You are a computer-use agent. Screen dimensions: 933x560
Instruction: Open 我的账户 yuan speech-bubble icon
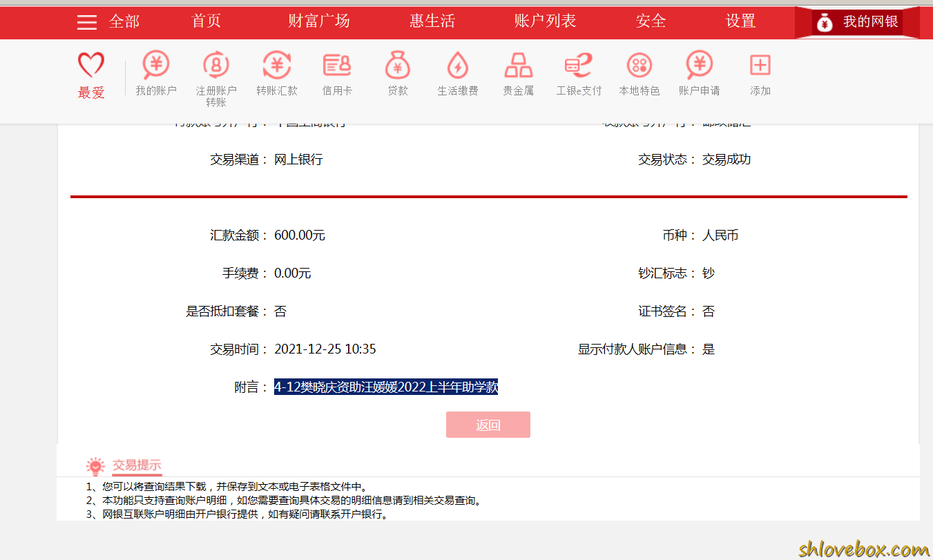pos(156,66)
